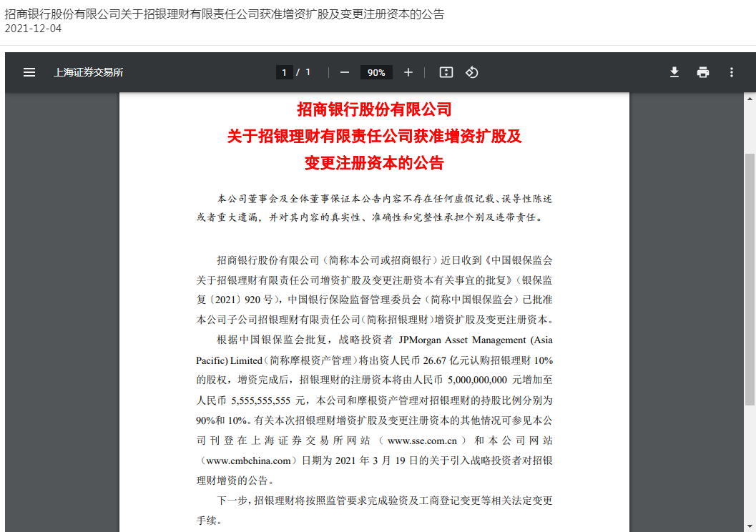Click the current page number field

tap(284, 72)
